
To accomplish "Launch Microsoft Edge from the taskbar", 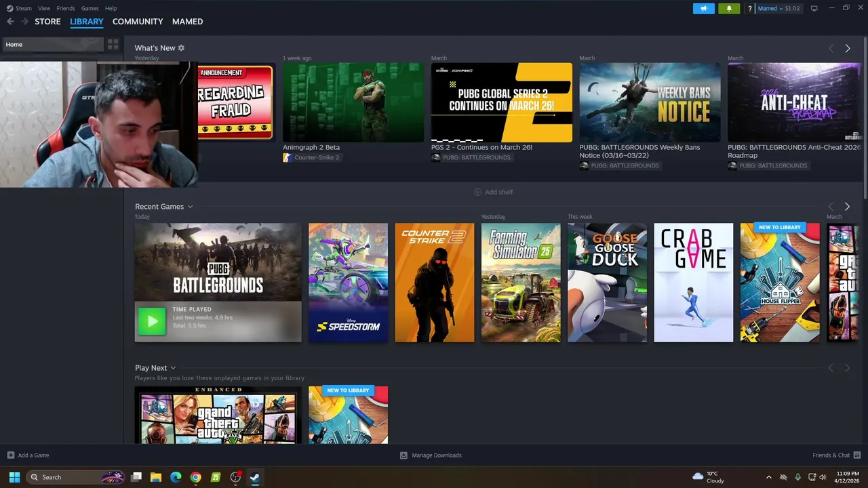I will [x=176, y=477].
